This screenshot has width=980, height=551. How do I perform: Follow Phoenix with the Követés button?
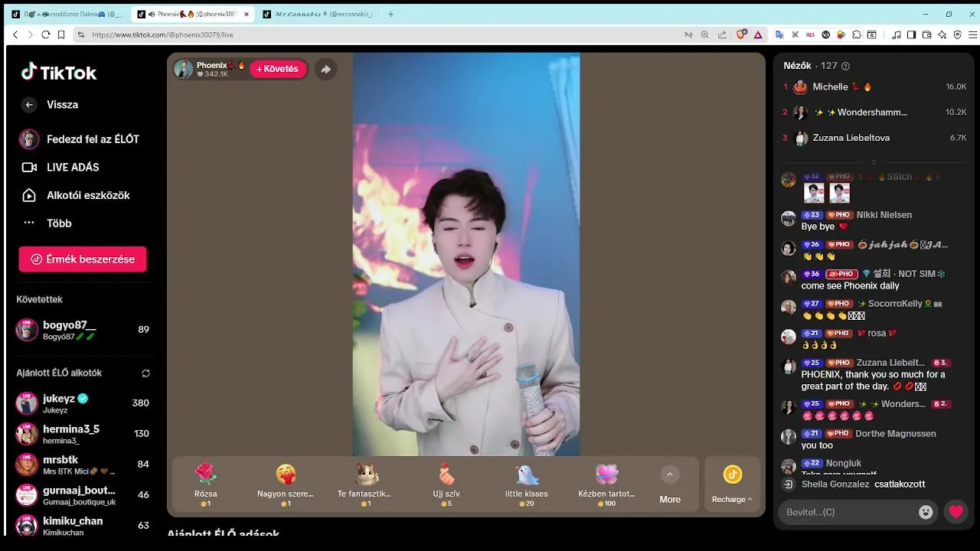pos(278,69)
